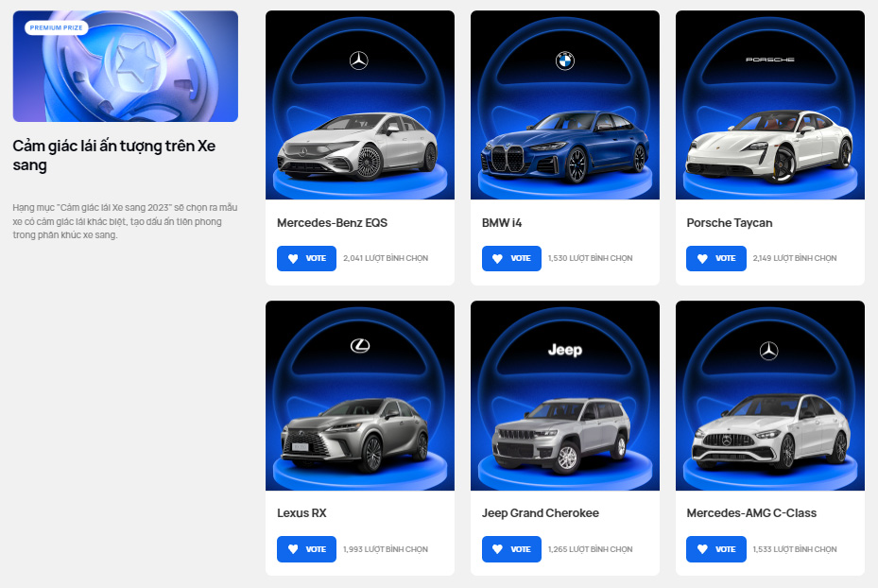Select the Mercedes-AMG C-Class title

click(x=751, y=513)
